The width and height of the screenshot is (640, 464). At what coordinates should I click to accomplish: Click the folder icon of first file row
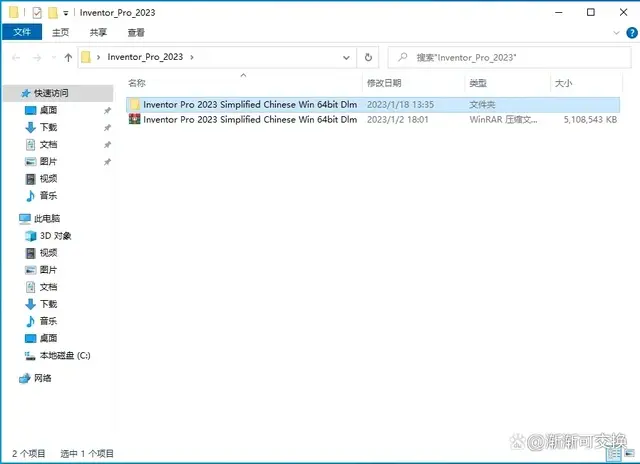pos(134,104)
